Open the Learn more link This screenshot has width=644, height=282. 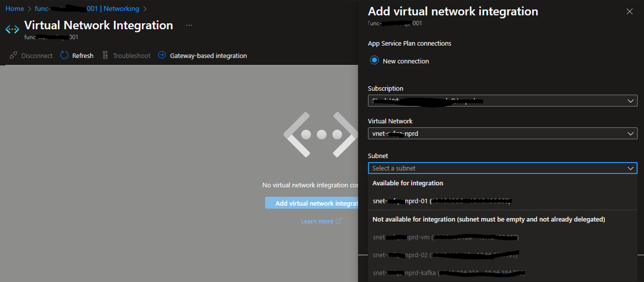point(317,221)
